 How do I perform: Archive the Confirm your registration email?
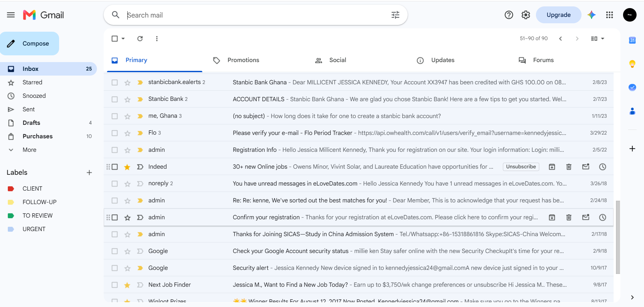click(x=552, y=217)
